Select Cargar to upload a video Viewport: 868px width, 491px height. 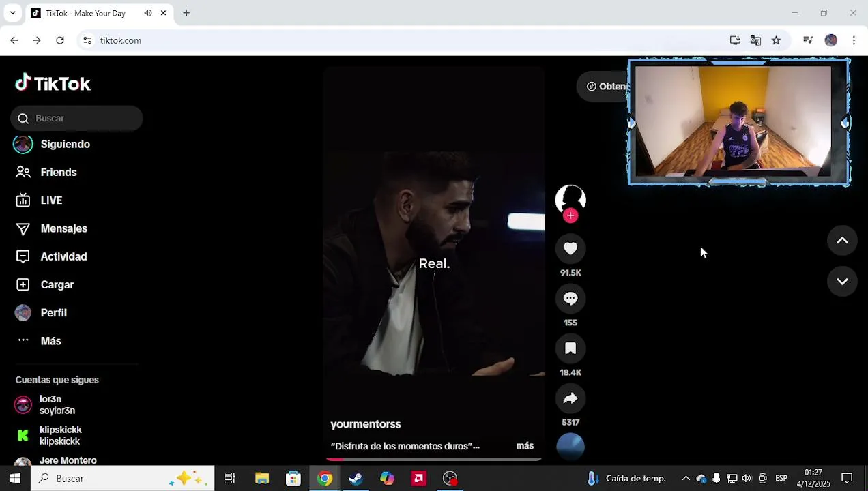[x=45, y=285]
